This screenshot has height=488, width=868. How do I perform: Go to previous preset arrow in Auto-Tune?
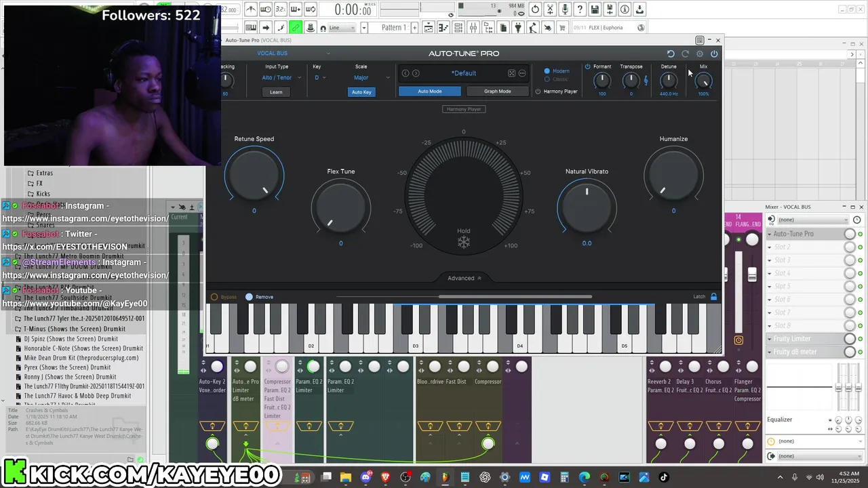coord(406,73)
